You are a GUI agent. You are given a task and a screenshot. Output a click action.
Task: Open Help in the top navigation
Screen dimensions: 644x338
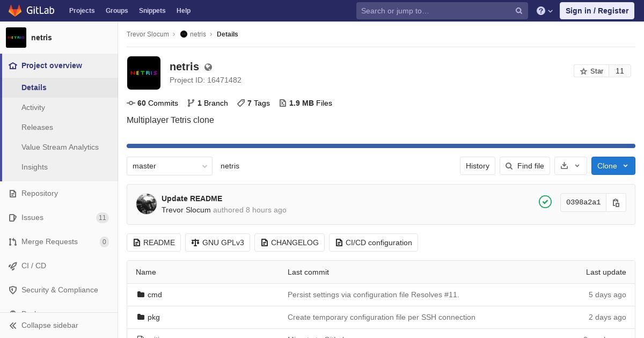(x=184, y=10)
